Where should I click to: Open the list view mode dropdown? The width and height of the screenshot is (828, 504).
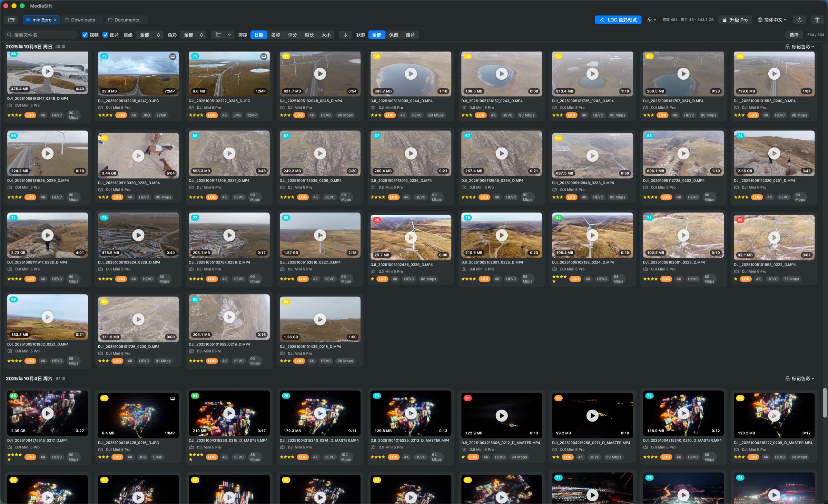223,35
